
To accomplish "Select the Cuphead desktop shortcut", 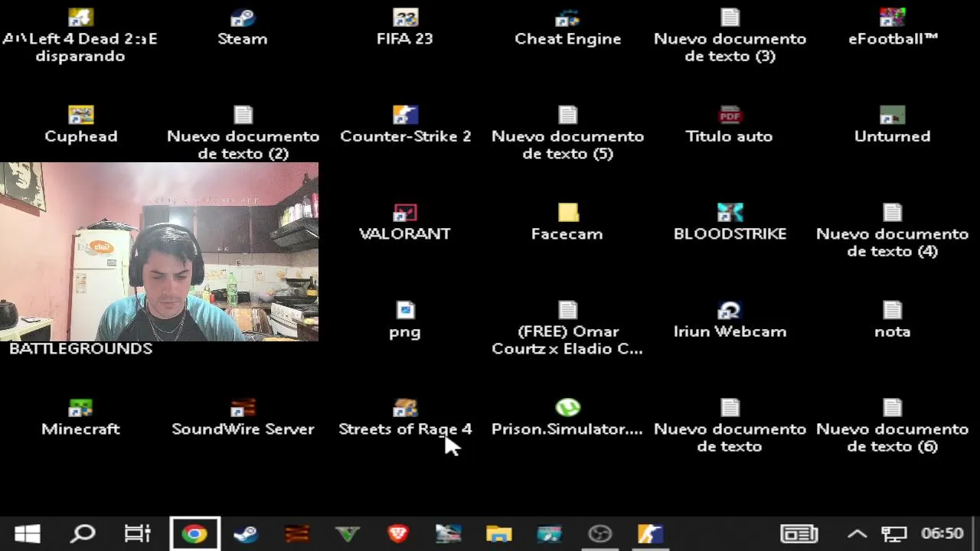I will [80, 125].
